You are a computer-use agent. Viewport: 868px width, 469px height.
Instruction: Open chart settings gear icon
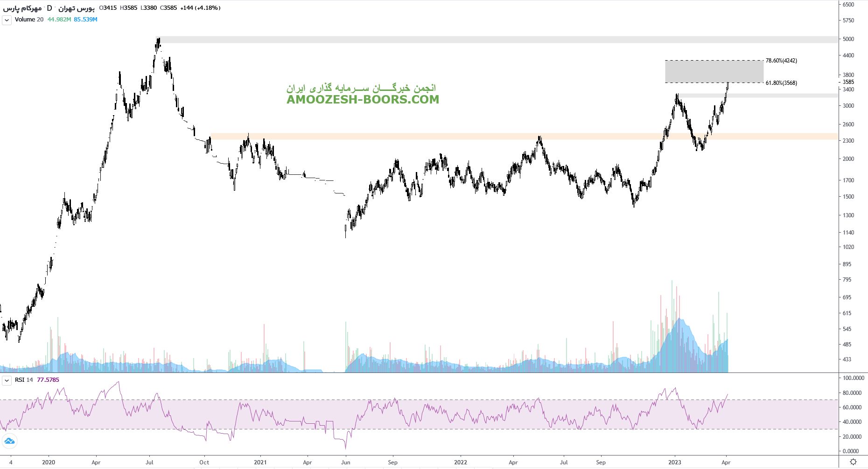853,462
